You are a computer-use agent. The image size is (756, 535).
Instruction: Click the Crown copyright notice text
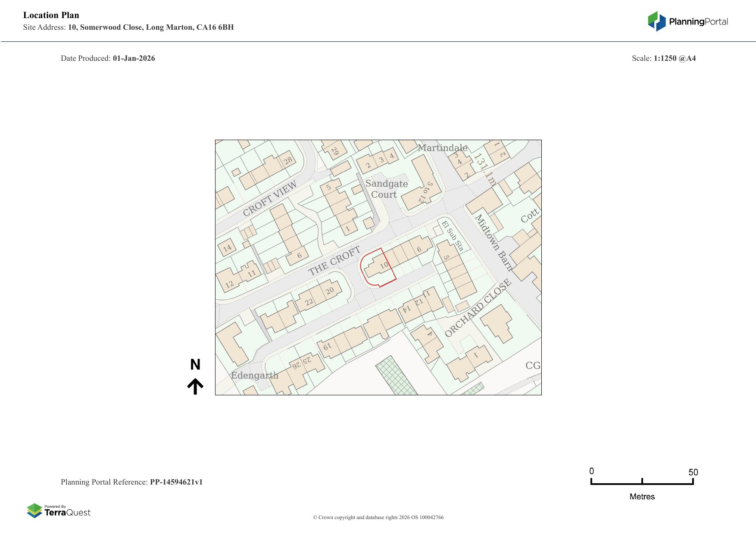click(x=378, y=517)
